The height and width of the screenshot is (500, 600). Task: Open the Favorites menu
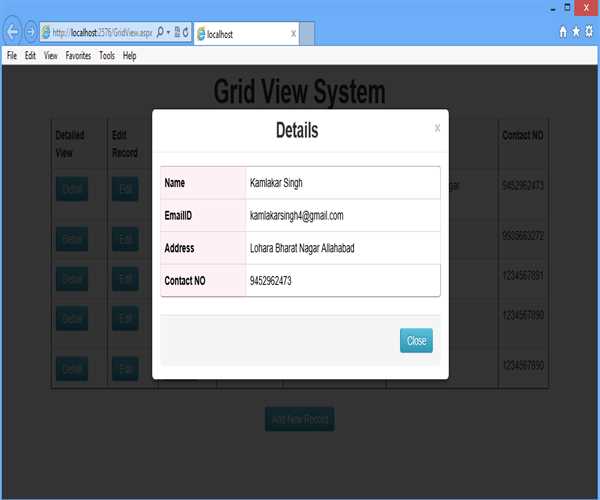click(78, 56)
